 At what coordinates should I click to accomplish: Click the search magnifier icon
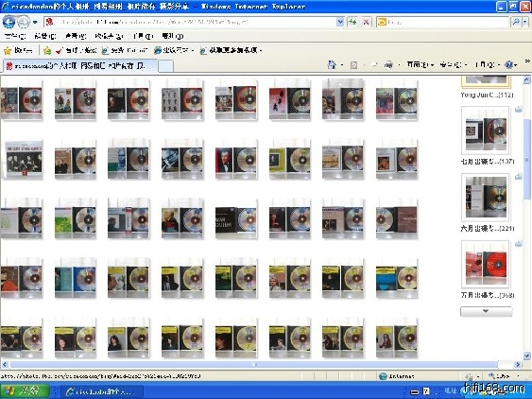516,22
